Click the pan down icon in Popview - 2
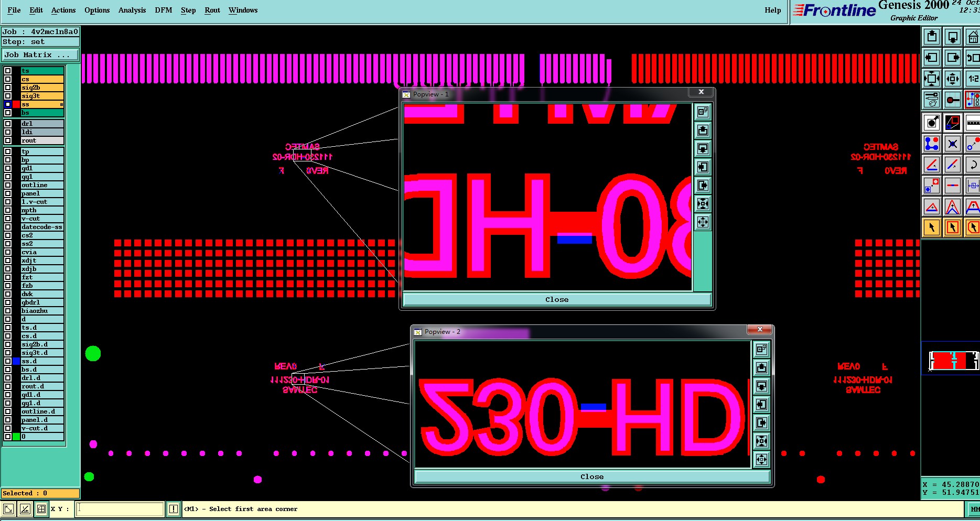The height and width of the screenshot is (521, 980). 761,386
